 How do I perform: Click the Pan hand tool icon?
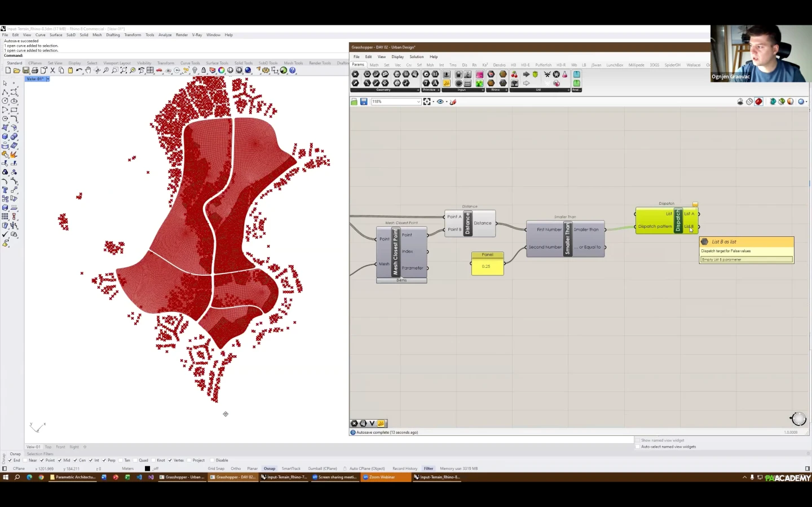(x=88, y=70)
